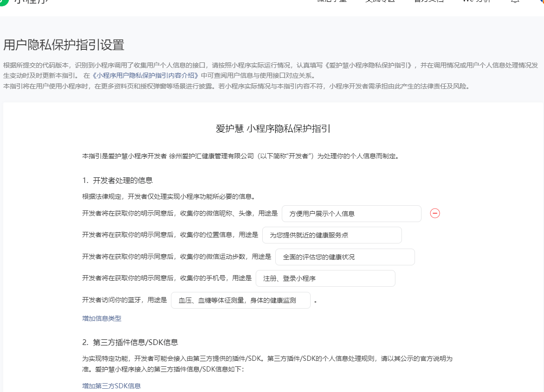The width and height of the screenshot is (544, 392).
Task: Select the 用户隐私保护指引设置 page heading
Action: 64,45
